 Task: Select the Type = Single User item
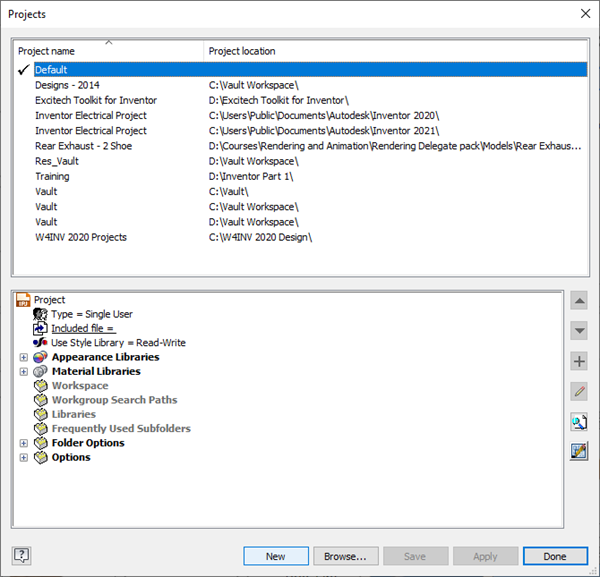click(x=92, y=314)
